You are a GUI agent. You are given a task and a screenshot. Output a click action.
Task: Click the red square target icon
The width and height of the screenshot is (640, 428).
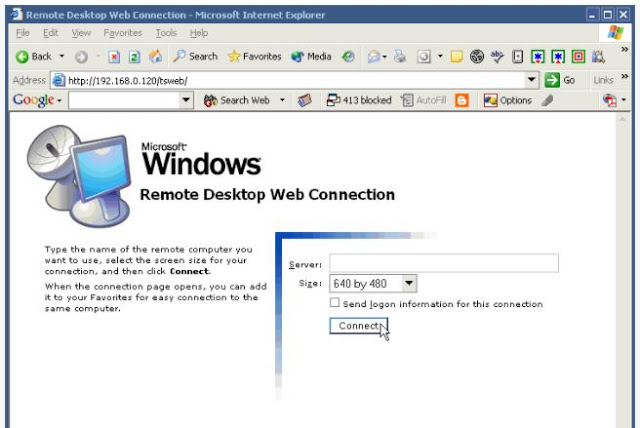tap(578, 56)
